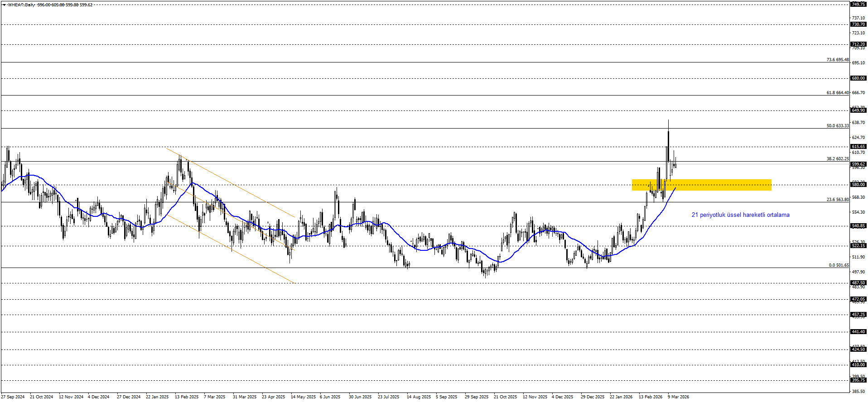Click the 540.85 price level tag
The image size is (868, 402).
click(x=858, y=226)
